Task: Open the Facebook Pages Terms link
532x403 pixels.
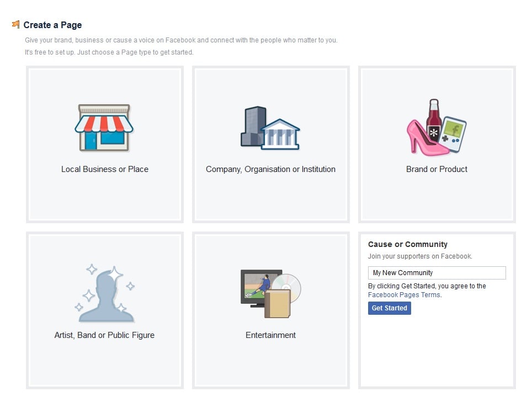Action: 404,295
